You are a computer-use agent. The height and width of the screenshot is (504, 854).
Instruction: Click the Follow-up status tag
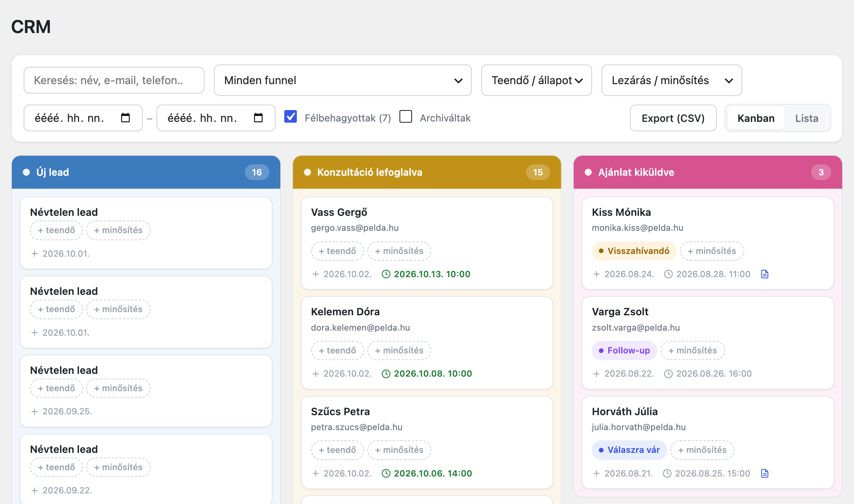(624, 350)
